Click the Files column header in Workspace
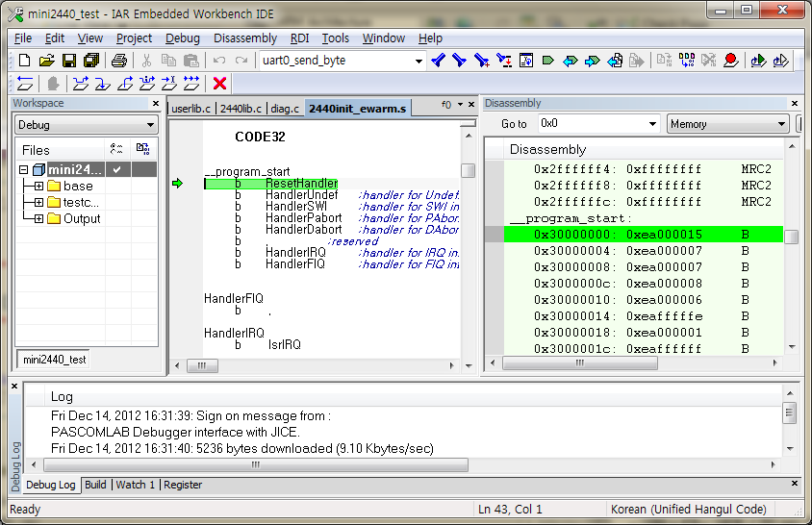This screenshot has height=525, width=812. point(61,151)
